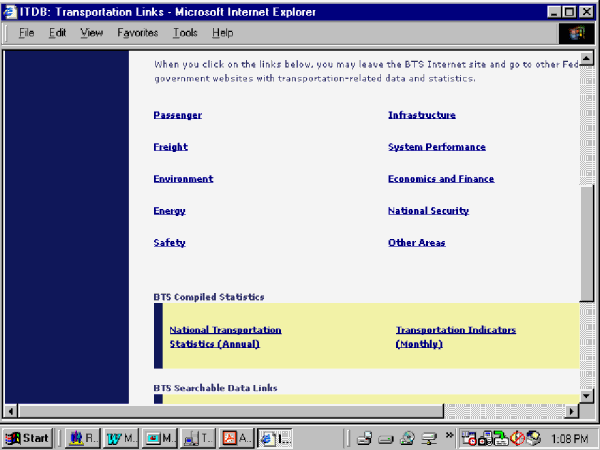Click the Windows logo throbber icon
600x450 pixels.
tap(576, 33)
